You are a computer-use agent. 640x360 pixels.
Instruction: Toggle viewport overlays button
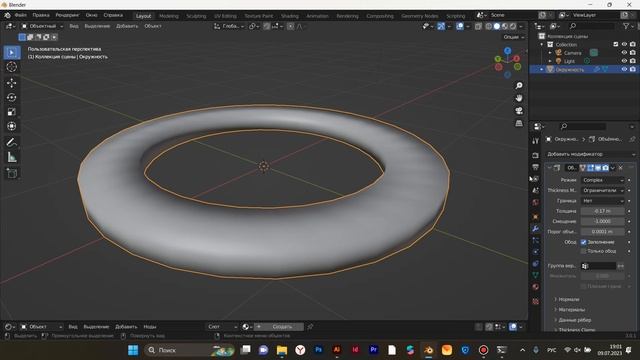coord(460,26)
